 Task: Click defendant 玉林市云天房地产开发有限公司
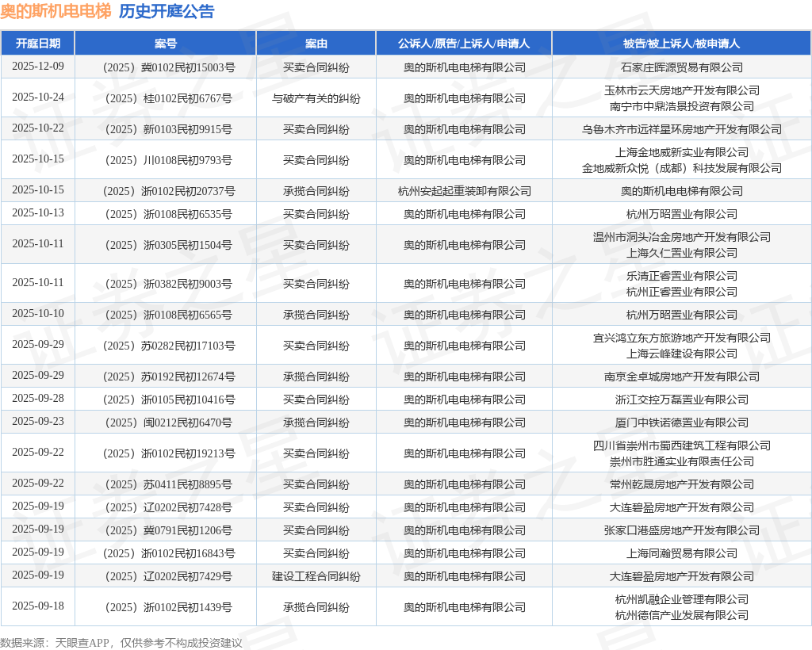[681, 90]
